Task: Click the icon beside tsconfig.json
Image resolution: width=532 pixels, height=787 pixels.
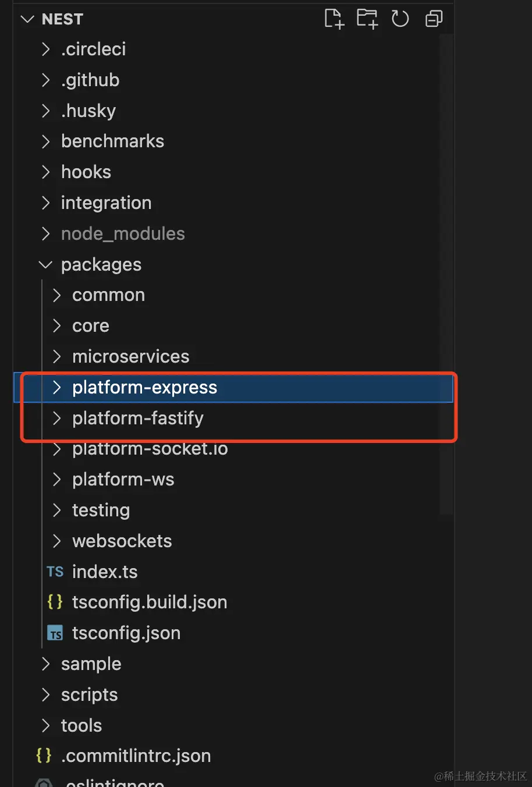Action: [55, 633]
